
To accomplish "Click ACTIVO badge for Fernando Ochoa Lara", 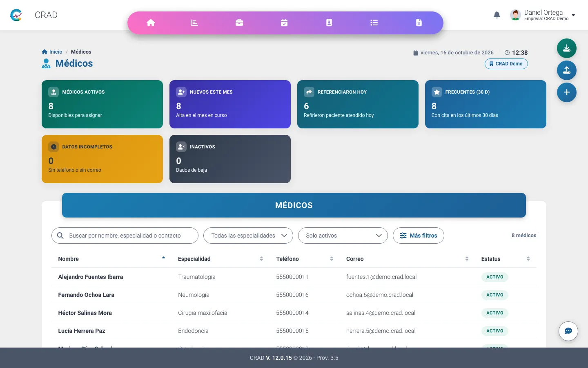I will pyautogui.click(x=494, y=295).
